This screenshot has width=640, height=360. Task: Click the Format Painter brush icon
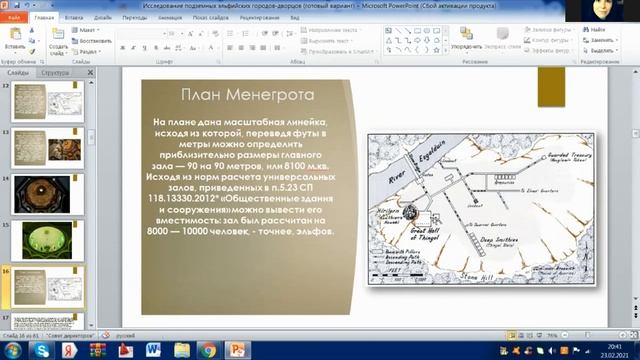[x=32, y=51]
